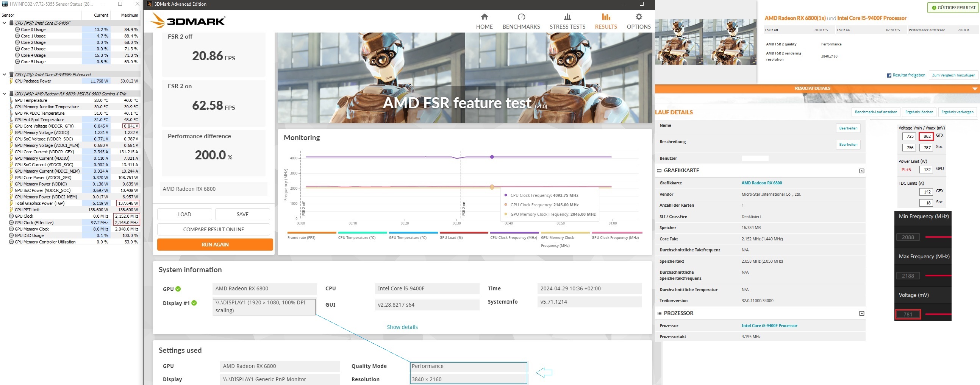980x385 pixels.
Task: Open the BENCHMARKS gauge icon in 3DMark
Action: coord(521,17)
